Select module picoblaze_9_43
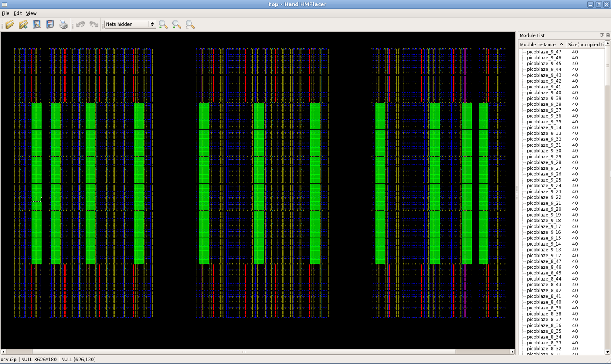 (544, 75)
